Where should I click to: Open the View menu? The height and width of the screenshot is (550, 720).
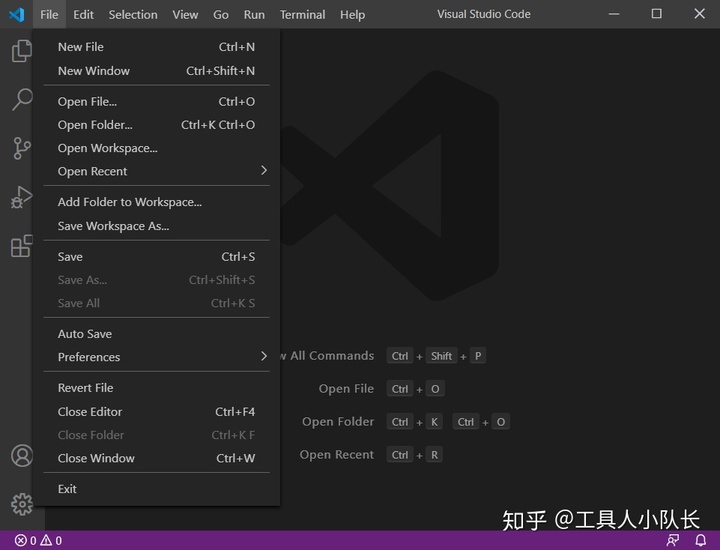pyautogui.click(x=185, y=15)
